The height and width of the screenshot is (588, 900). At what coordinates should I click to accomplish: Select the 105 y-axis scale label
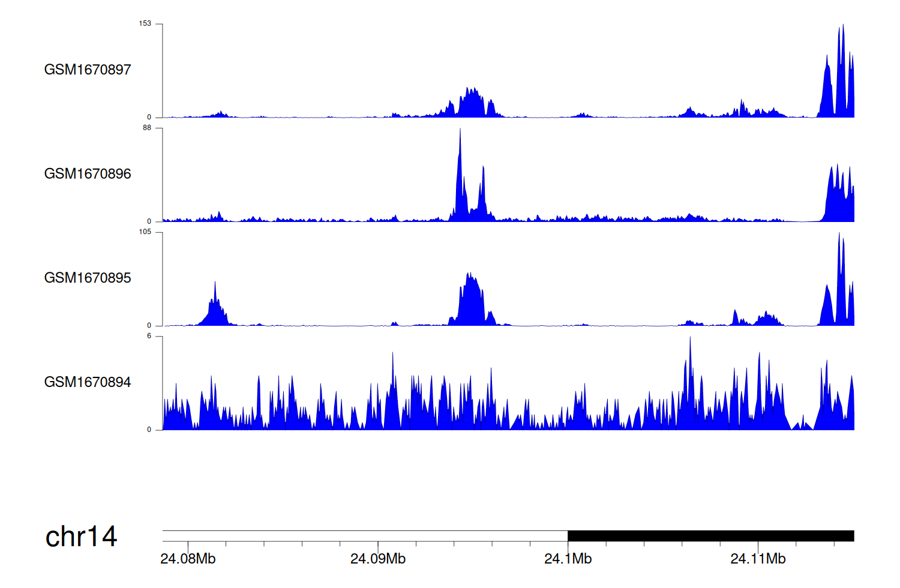tap(145, 232)
